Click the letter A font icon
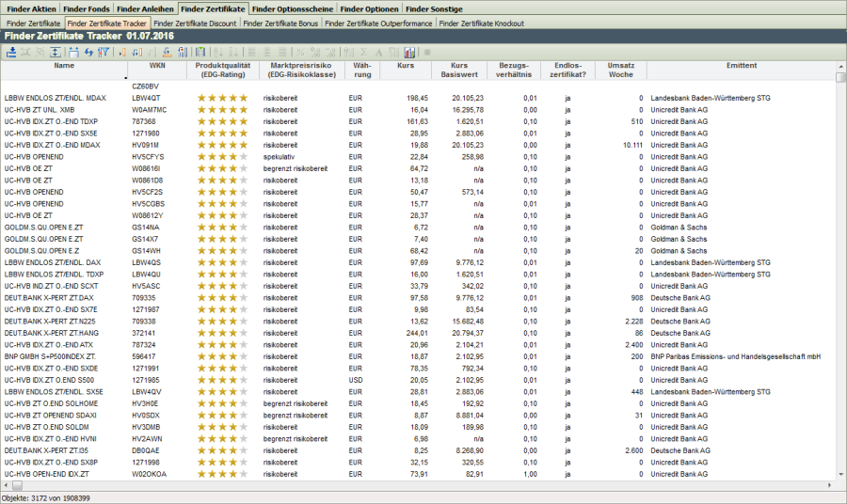This screenshot has width=847, height=504. [378, 52]
